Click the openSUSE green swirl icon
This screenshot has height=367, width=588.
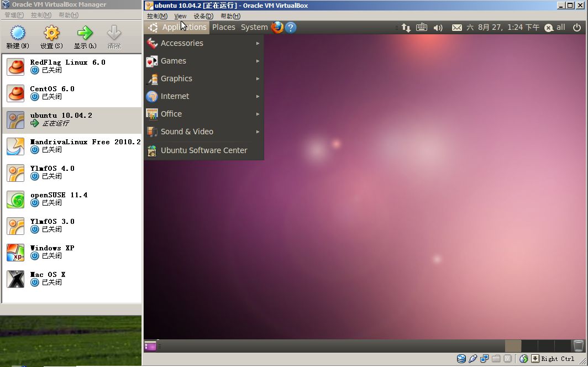click(x=15, y=200)
